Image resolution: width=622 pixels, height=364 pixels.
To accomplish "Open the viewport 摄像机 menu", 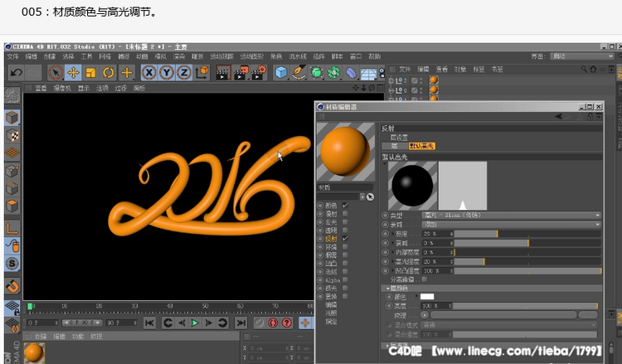I will click(x=62, y=88).
